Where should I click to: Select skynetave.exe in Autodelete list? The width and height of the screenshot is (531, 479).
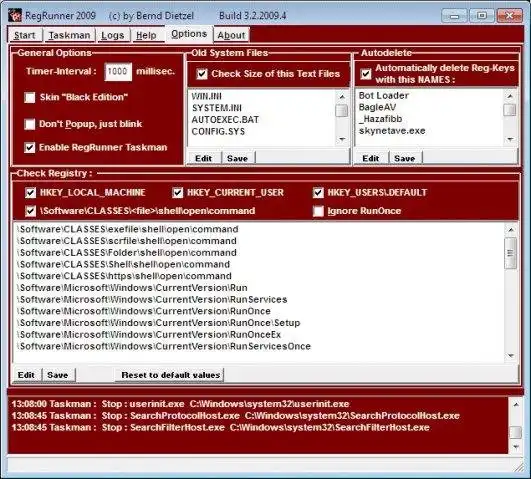tap(392, 131)
